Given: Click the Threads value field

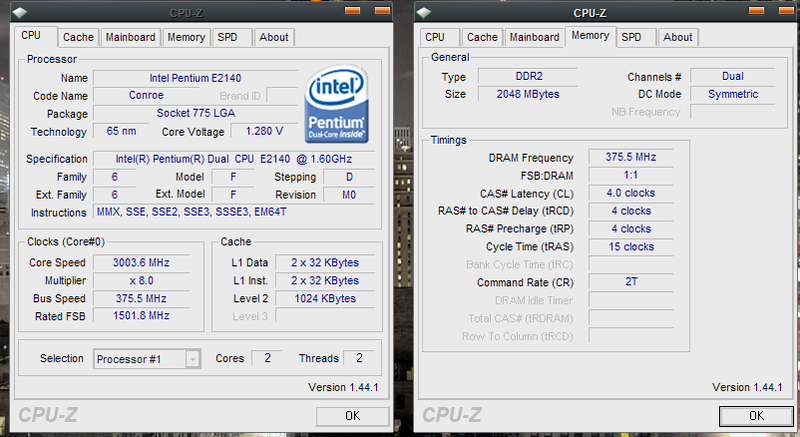Looking at the screenshot, I should point(359,358).
